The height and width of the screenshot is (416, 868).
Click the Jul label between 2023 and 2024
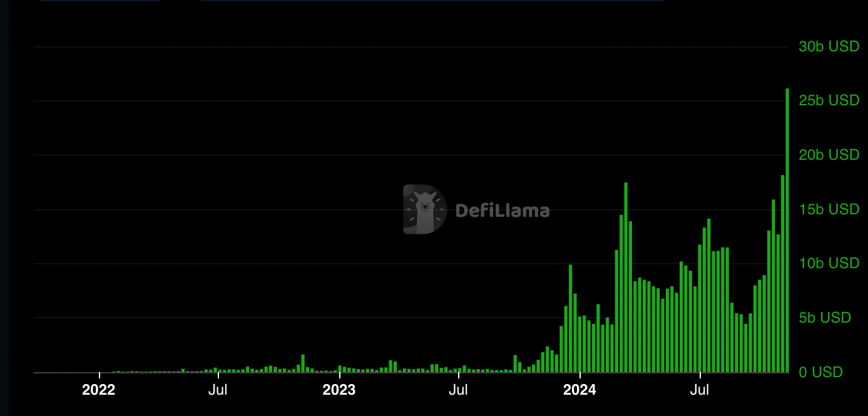[x=459, y=390]
